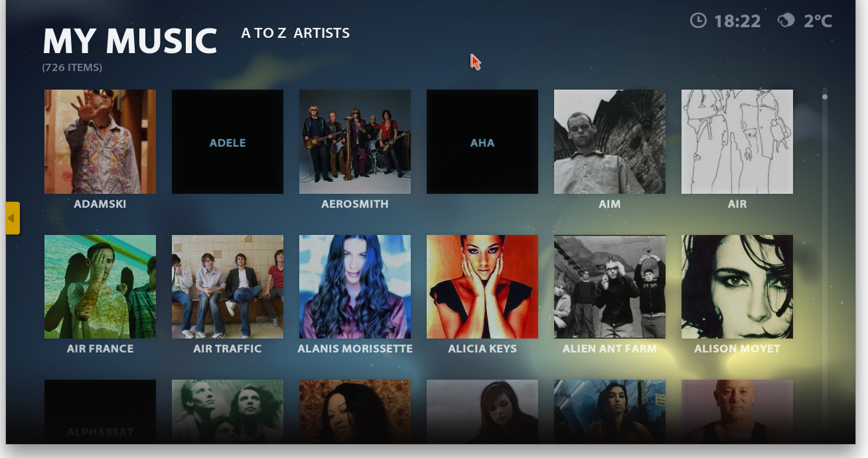
Task: Expand the yellow side panel arrow
Action: 13,218
